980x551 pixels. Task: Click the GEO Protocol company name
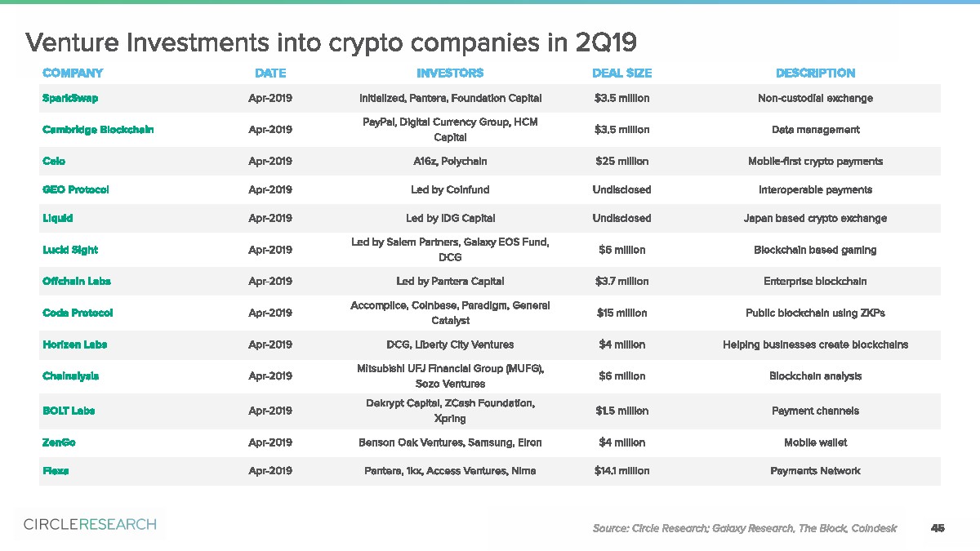75,190
